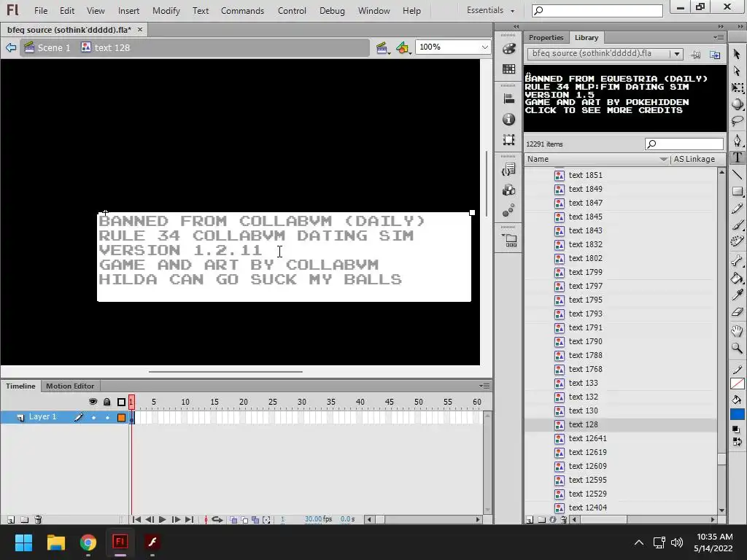Select the Lasso tool
This screenshot has width=747, height=560.
click(x=737, y=121)
